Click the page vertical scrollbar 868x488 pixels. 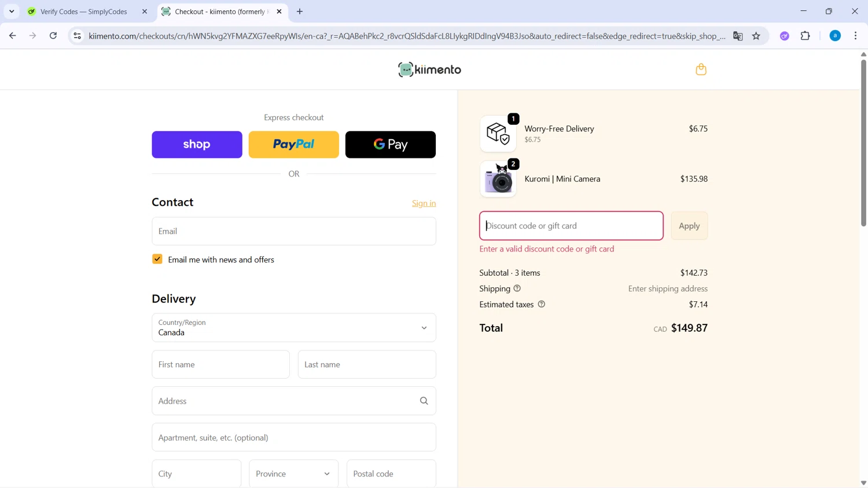pos(863,143)
